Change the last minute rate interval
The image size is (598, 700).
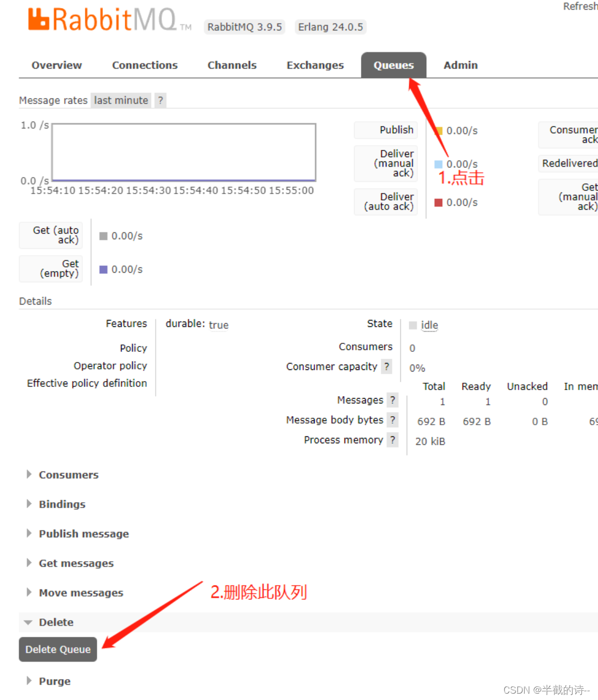(x=121, y=100)
